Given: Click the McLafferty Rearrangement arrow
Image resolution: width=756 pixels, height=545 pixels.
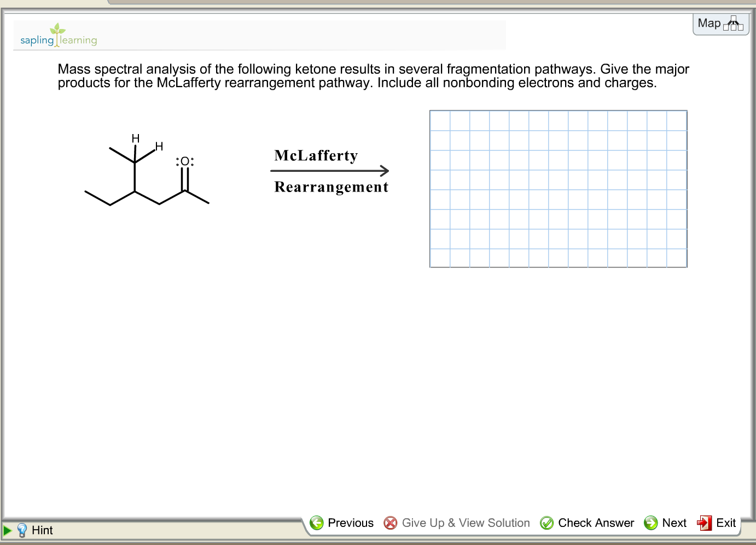Looking at the screenshot, I should [329, 171].
